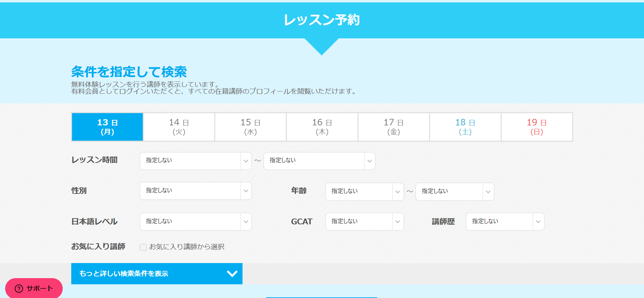Select the 13日 (月) date tab

coord(107,127)
